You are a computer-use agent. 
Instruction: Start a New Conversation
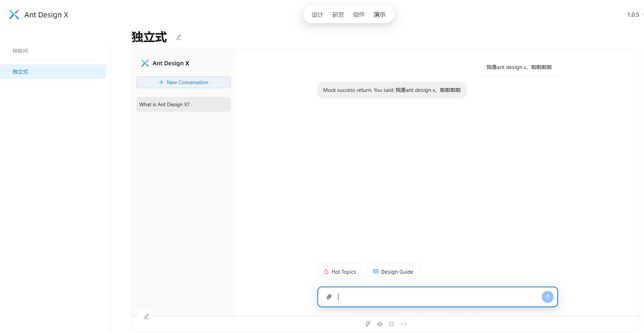point(183,82)
